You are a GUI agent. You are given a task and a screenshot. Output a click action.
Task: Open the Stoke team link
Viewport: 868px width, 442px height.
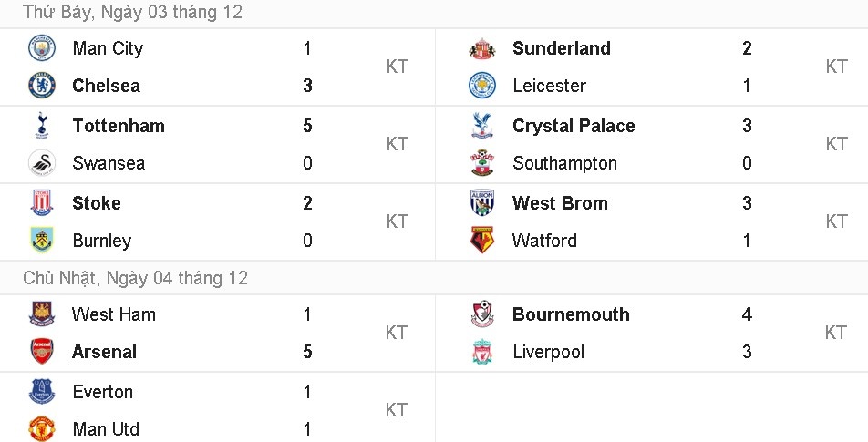click(x=97, y=203)
